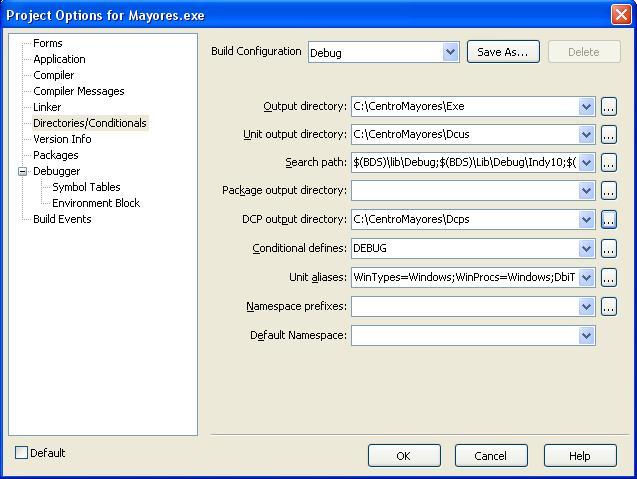This screenshot has height=479, width=637.
Task: Enable the Default checkbox
Action: [x=22, y=453]
